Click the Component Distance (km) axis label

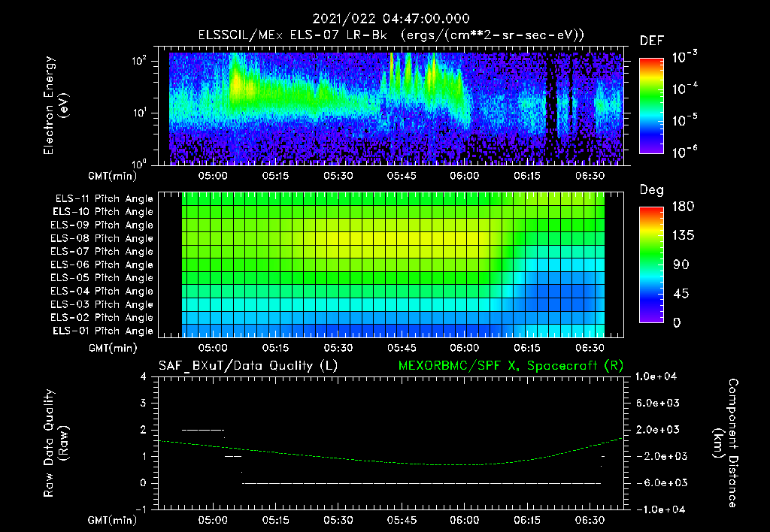tap(726, 443)
